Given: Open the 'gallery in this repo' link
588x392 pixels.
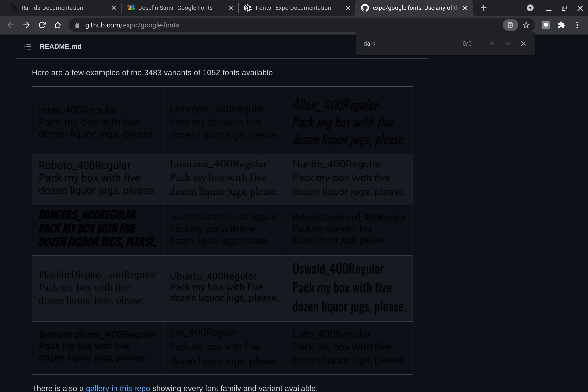Looking at the screenshot, I should pos(118,388).
